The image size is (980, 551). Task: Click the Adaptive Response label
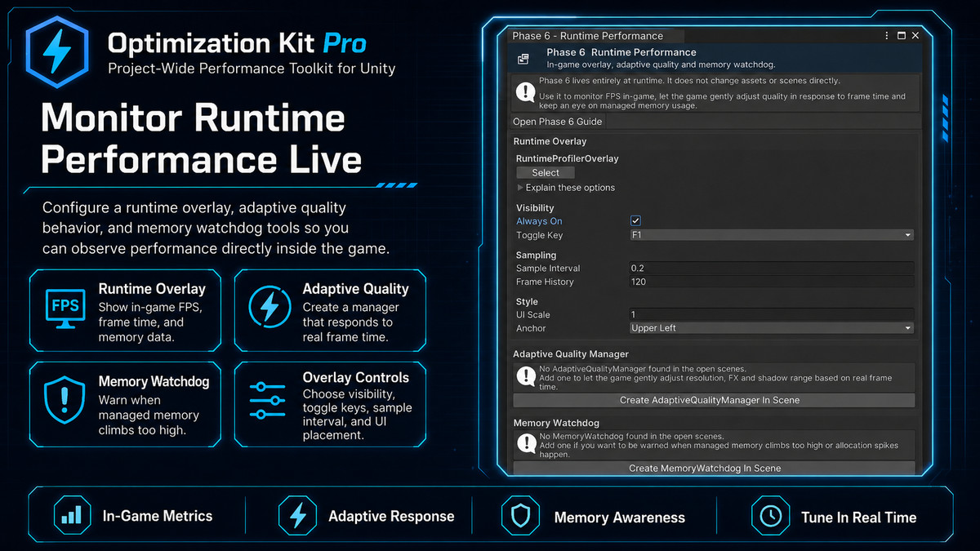point(391,516)
